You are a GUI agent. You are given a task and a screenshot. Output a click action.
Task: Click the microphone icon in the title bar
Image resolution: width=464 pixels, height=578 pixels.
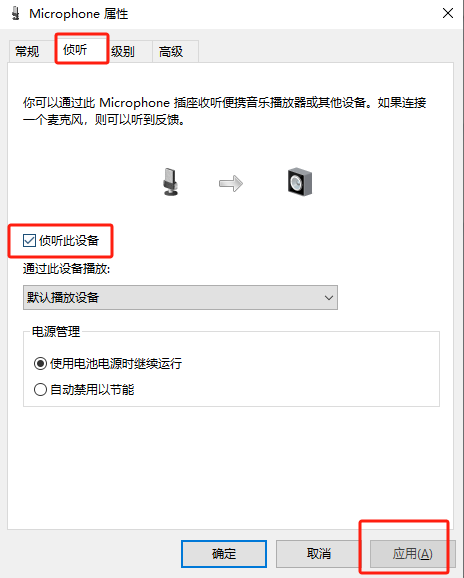(x=15, y=14)
